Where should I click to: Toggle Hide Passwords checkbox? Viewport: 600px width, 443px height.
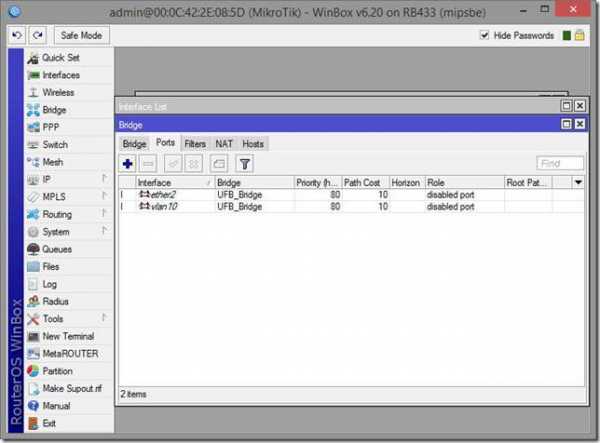[x=484, y=36]
